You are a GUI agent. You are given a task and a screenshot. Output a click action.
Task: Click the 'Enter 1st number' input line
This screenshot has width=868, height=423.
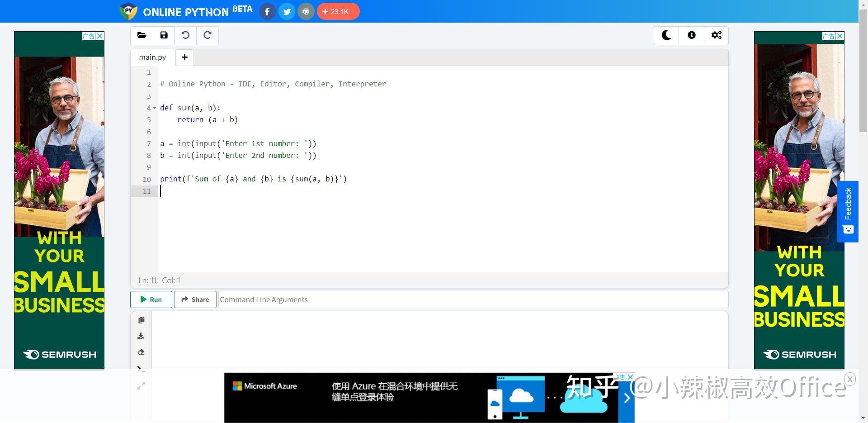click(x=238, y=144)
